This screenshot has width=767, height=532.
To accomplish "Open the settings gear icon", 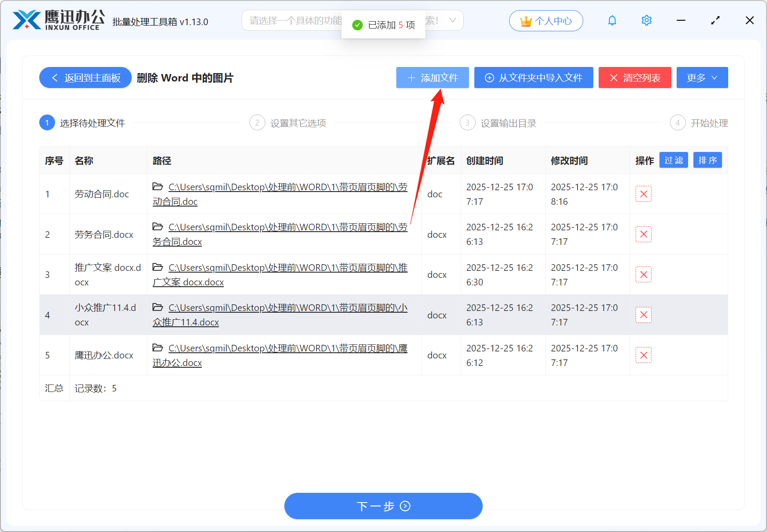I will coord(646,20).
